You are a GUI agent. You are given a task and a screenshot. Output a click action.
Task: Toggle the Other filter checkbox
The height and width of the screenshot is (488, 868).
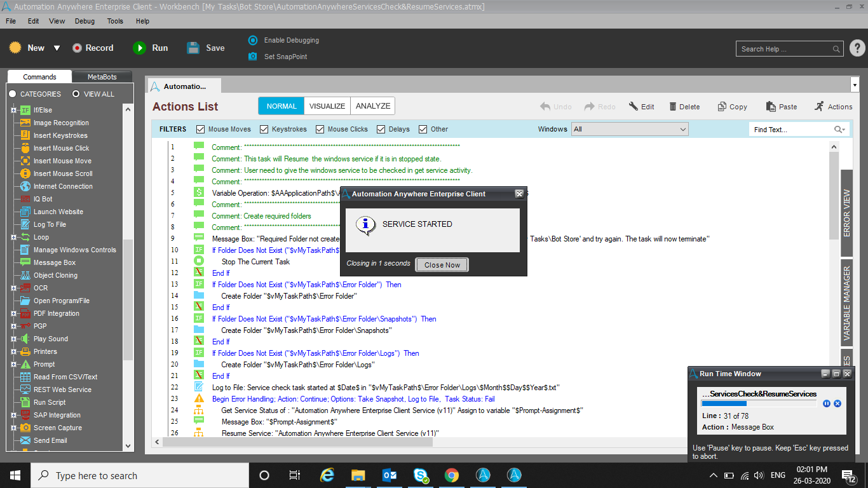pyautogui.click(x=423, y=129)
